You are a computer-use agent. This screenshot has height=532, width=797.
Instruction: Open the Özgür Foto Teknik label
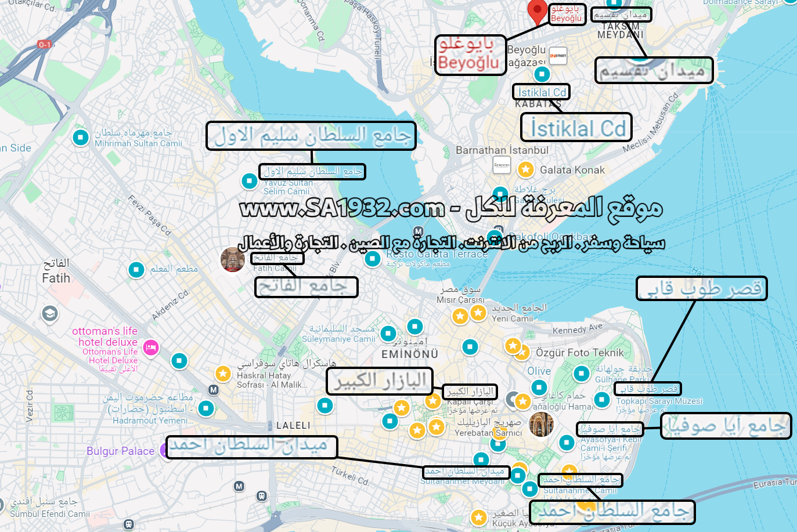579,353
